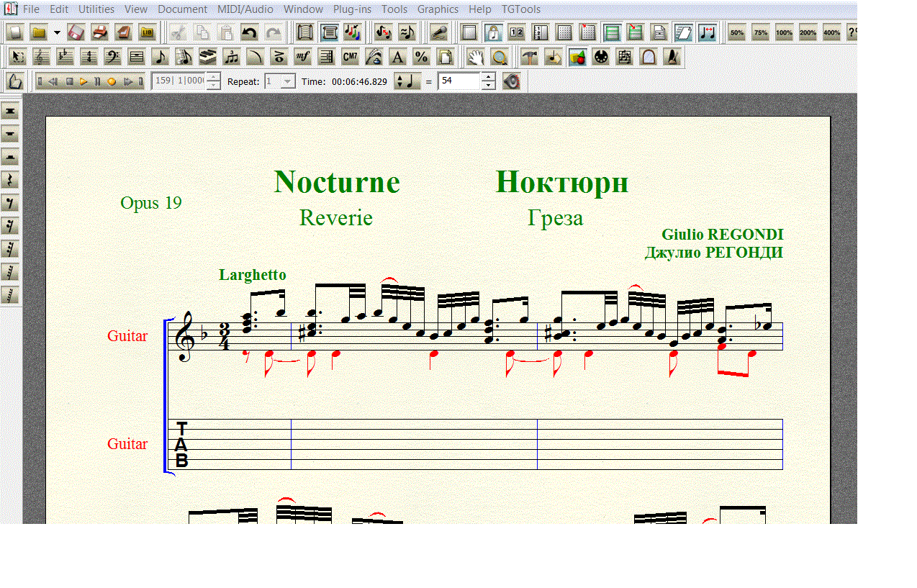Image resolution: width=917 pixels, height=588 pixels.
Task: Toggle the colored shapes tool icon
Action: point(577,57)
